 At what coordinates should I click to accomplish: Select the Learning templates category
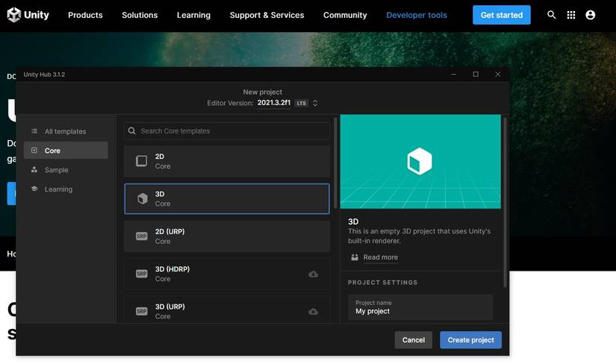[66, 189]
